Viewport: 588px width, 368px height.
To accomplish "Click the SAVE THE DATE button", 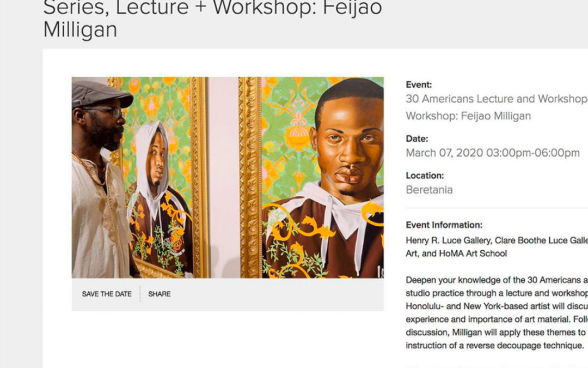I will (107, 294).
